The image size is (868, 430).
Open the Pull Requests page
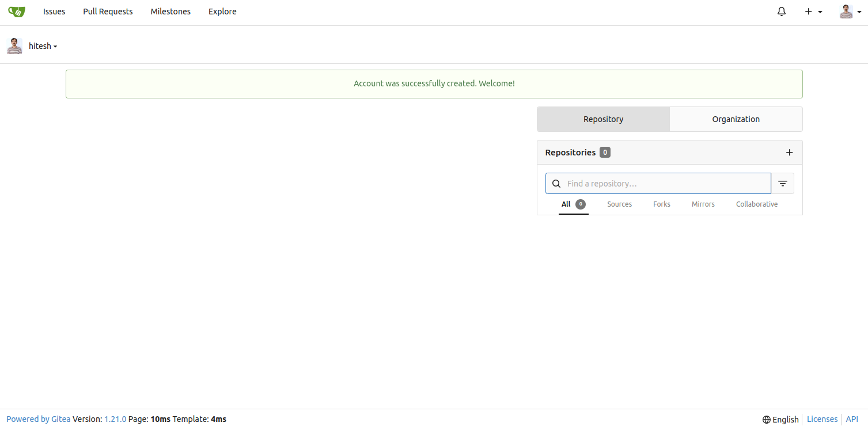pos(108,12)
